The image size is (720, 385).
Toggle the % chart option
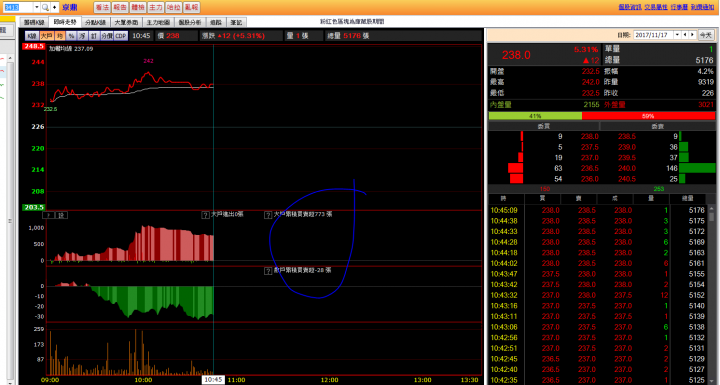point(71,36)
